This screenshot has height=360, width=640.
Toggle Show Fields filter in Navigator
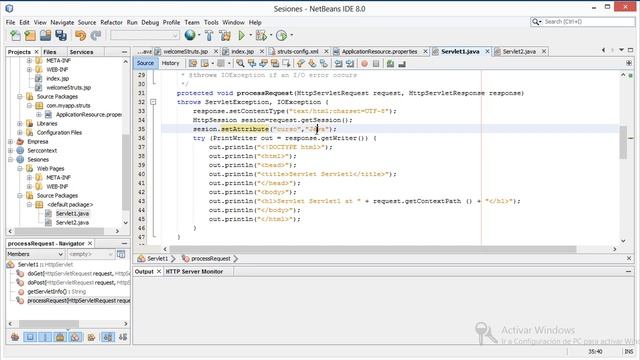pos(30,337)
